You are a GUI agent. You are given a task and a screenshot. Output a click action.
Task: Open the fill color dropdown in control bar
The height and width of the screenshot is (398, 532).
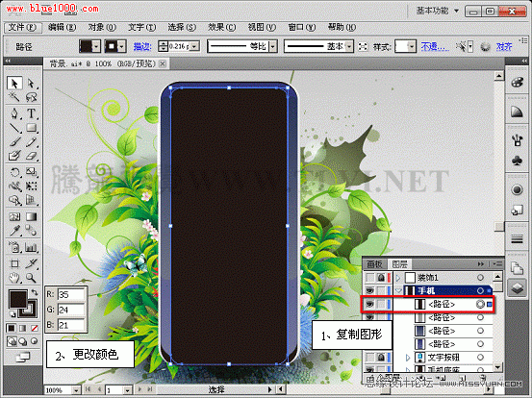(x=96, y=46)
